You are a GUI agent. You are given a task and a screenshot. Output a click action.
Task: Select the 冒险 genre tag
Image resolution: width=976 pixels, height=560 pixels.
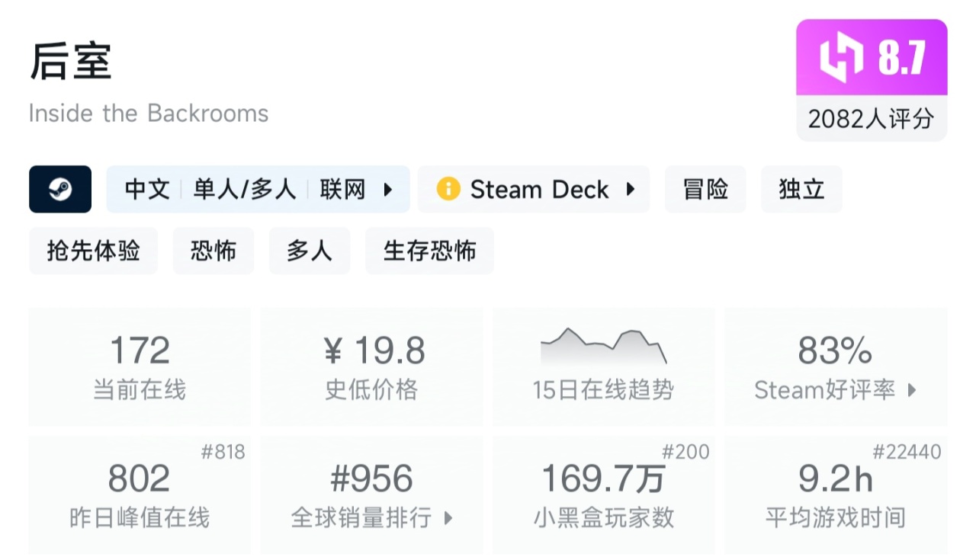point(705,189)
